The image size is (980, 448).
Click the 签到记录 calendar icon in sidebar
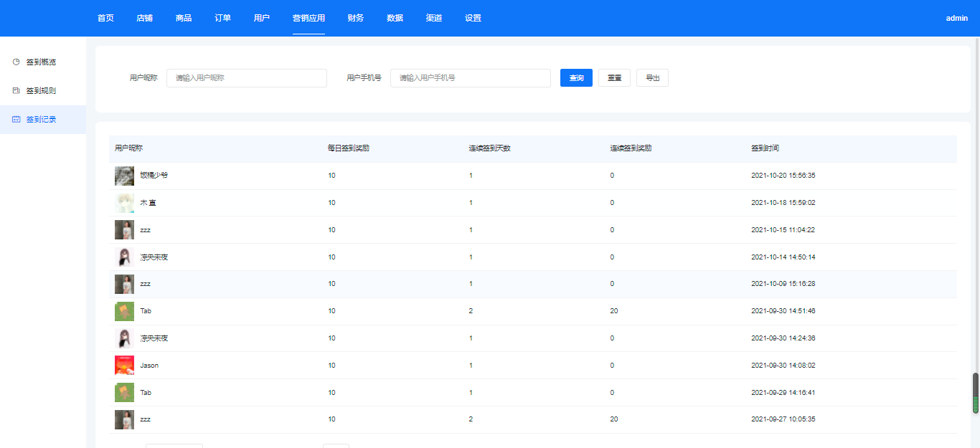[x=16, y=120]
